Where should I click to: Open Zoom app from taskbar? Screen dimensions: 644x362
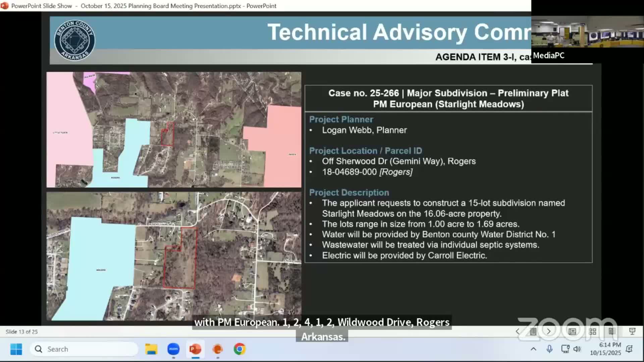(x=173, y=349)
